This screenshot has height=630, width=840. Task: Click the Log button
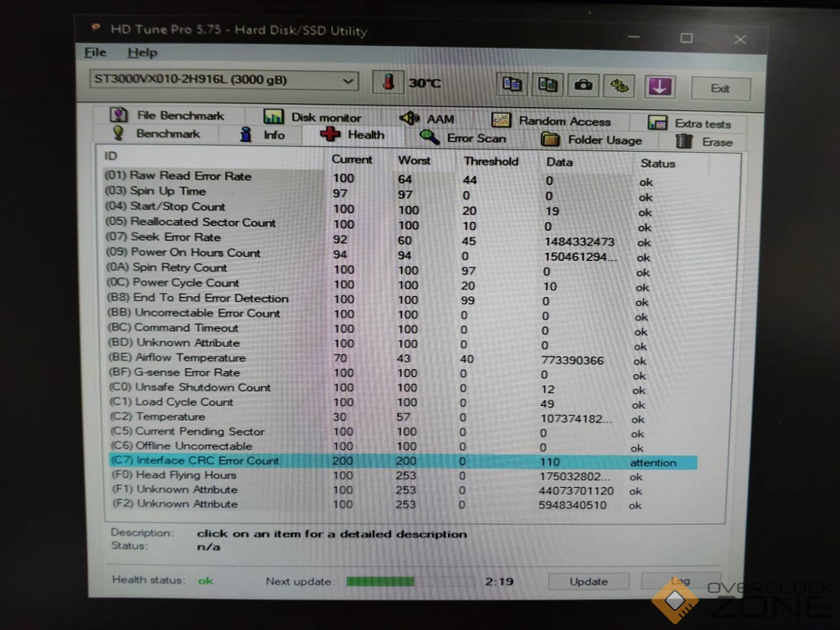tap(680, 581)
